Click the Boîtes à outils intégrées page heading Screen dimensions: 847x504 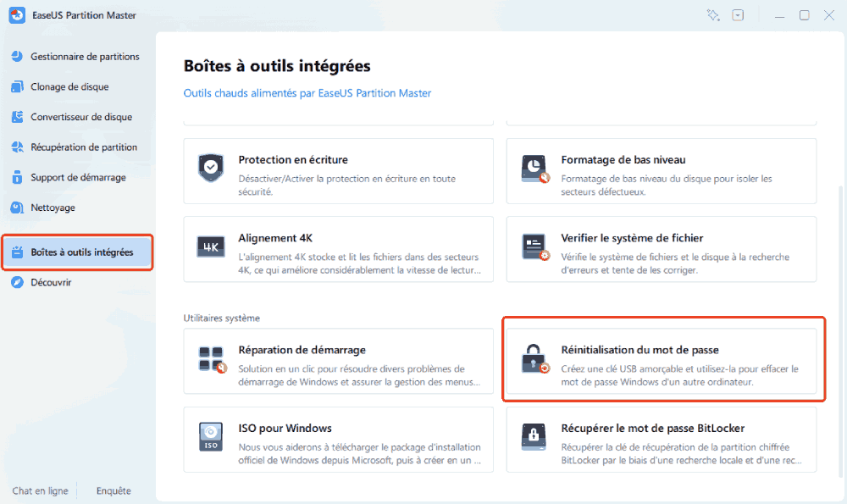(x=277, y=66)
